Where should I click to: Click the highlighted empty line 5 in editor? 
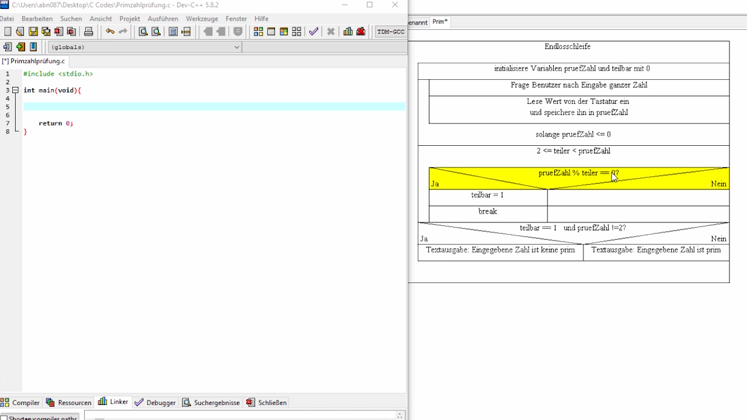click(200, 107)
